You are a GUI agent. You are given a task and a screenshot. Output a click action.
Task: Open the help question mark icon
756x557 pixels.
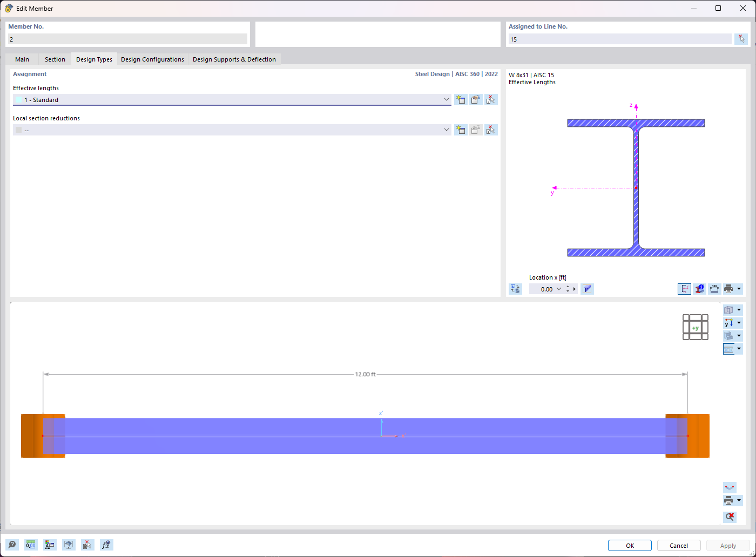coord(12,545)
